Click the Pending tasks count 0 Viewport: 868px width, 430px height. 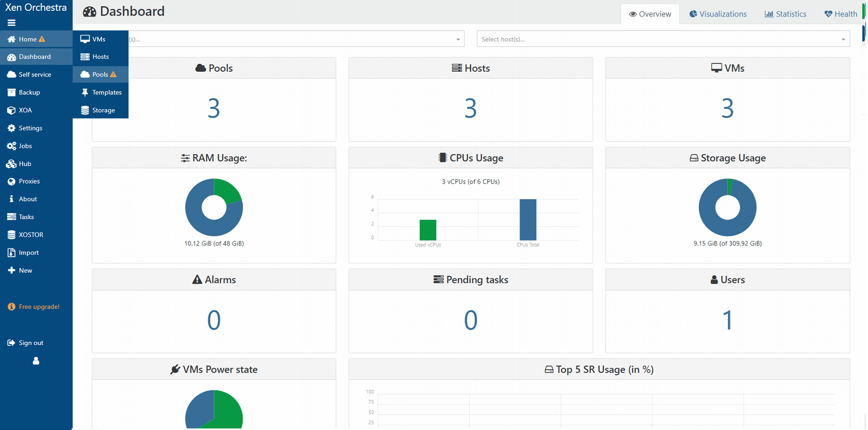(x=471, y=321)
